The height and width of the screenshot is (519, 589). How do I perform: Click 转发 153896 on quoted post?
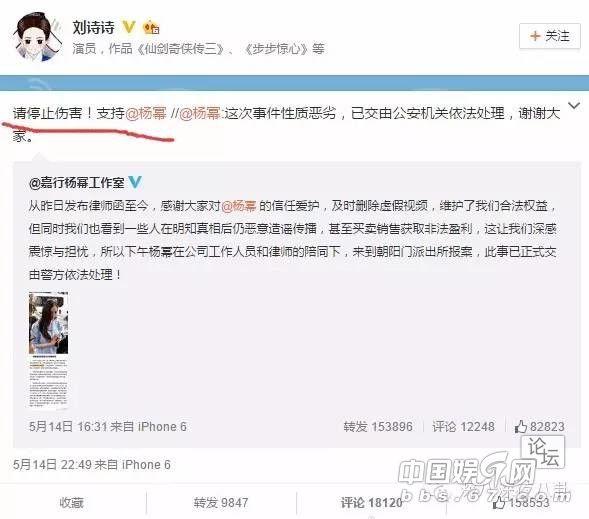click(x=378, y=427)
